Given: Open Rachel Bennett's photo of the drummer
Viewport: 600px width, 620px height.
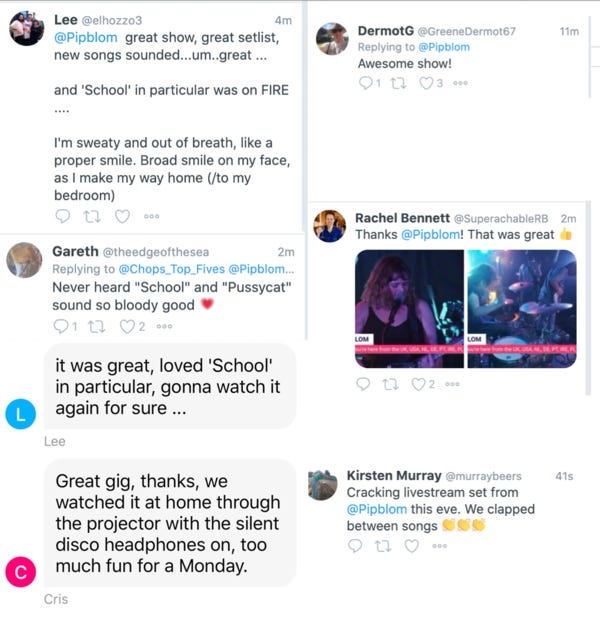Looking at the screenshot, I should coord(522,308).
